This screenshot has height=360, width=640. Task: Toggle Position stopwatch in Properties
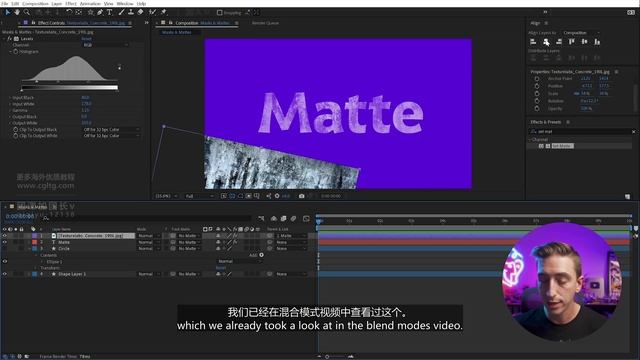coord(537,86)
